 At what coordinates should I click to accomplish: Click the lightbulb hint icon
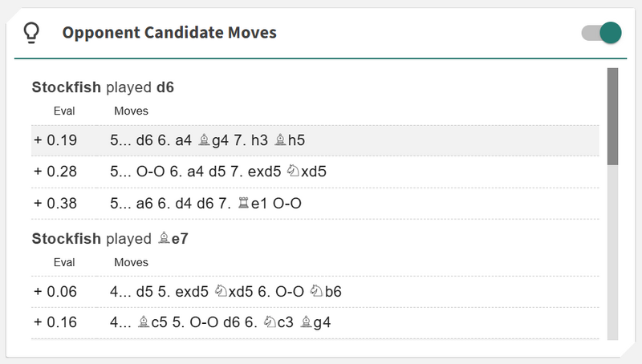31,33
